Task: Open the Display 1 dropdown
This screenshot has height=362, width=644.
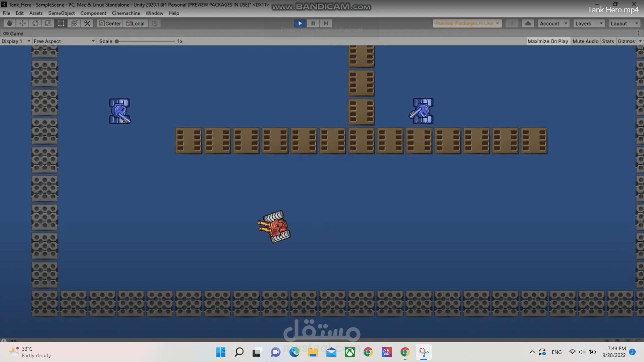Action: click(16, 41)
